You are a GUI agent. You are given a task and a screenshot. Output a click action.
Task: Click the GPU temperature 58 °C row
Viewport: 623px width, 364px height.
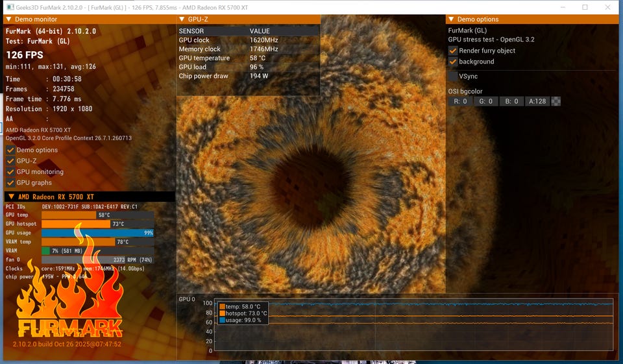coord(249,58)
